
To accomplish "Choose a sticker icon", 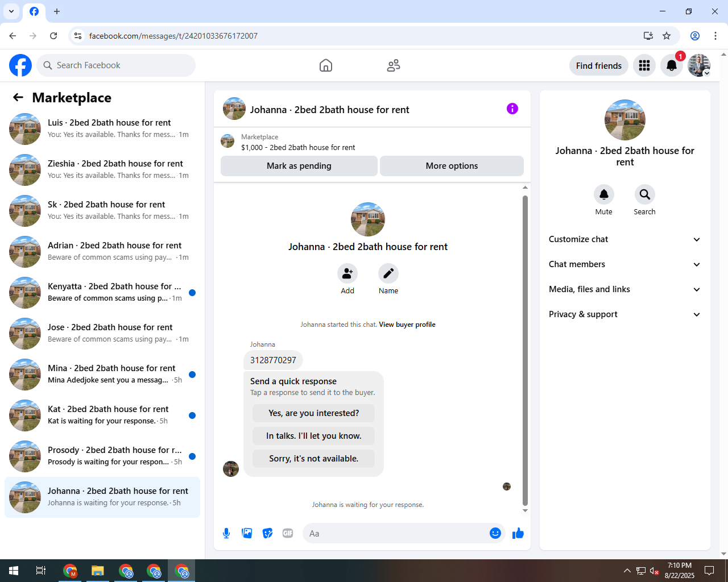I will tap(267, 533).
